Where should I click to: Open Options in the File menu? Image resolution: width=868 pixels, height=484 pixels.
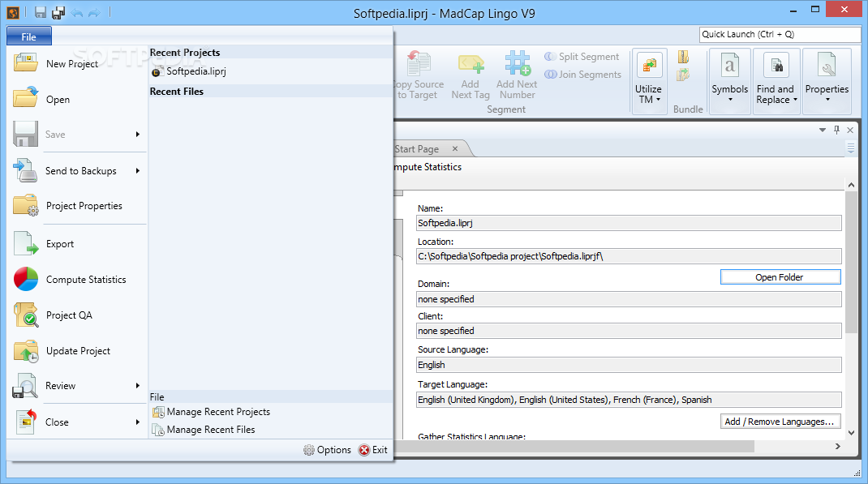pos(327,450)
